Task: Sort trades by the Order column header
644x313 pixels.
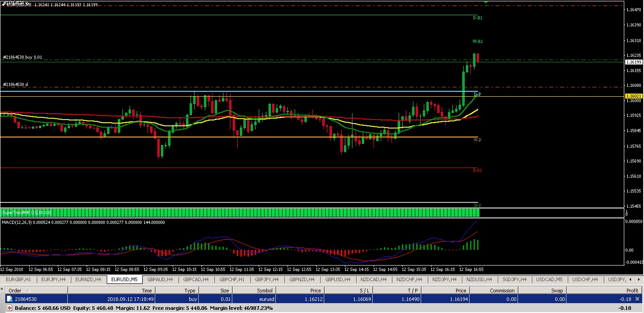Action: click(x=37, y=291)
